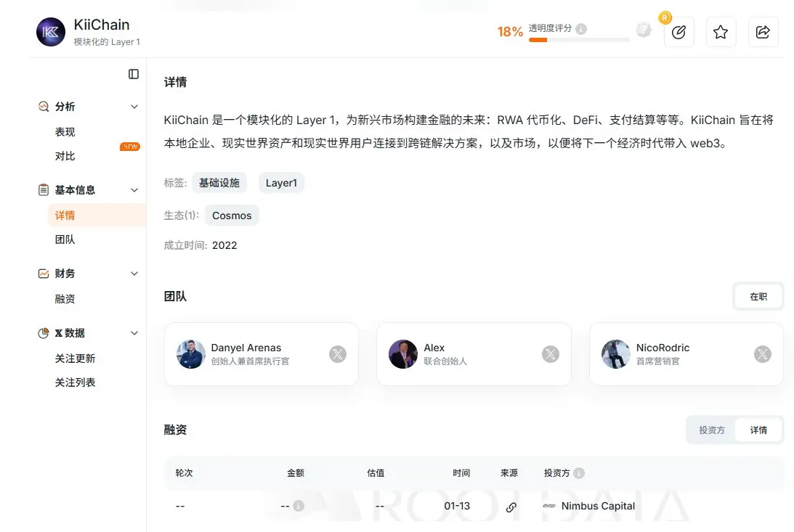
Task: Open the edit project icon
Action: tap(678, 32)
